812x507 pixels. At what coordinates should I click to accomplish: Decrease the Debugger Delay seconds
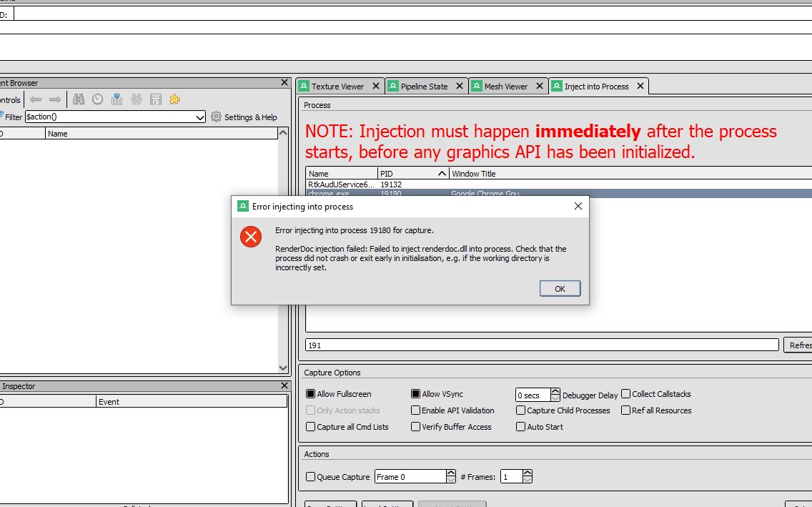(x=555, y=398)
